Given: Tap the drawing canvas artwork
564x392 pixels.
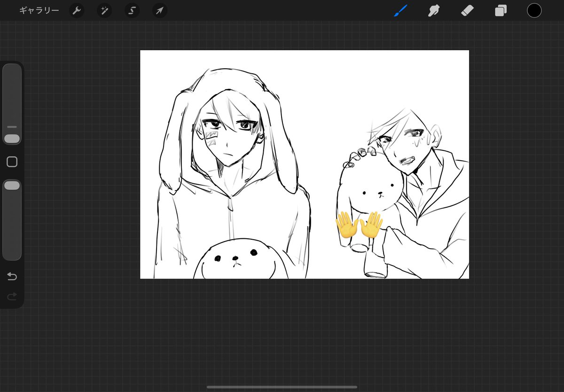Looking at the screenshot, I should 305,165.
